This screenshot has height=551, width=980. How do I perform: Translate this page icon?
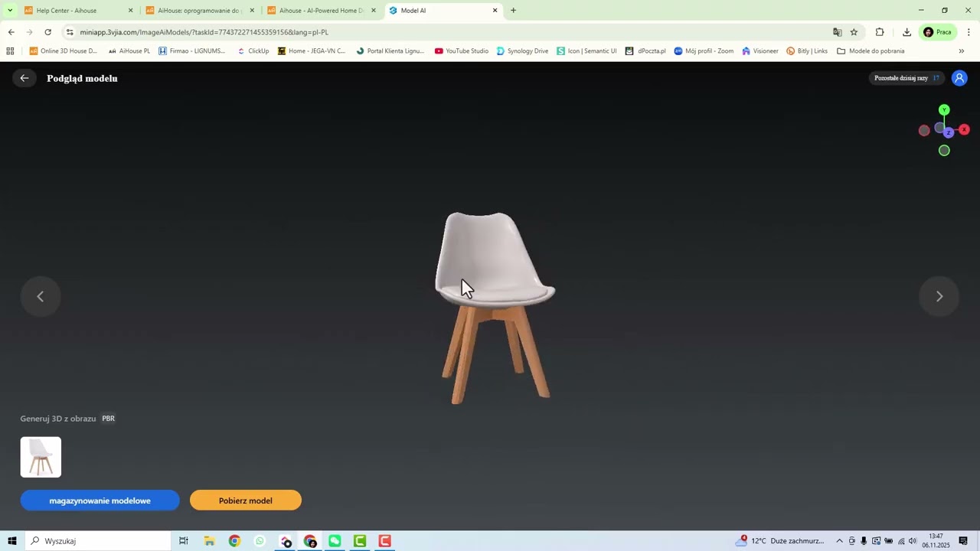[837, 32]
